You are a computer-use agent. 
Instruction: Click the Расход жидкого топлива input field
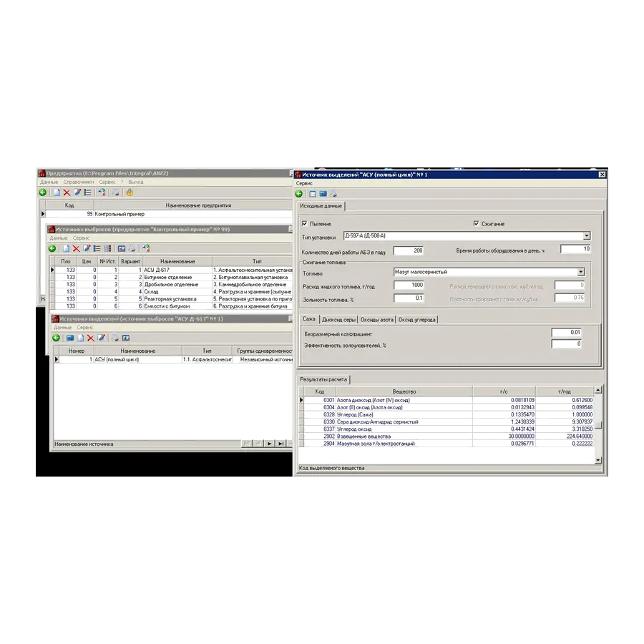[x=409, y=285]
